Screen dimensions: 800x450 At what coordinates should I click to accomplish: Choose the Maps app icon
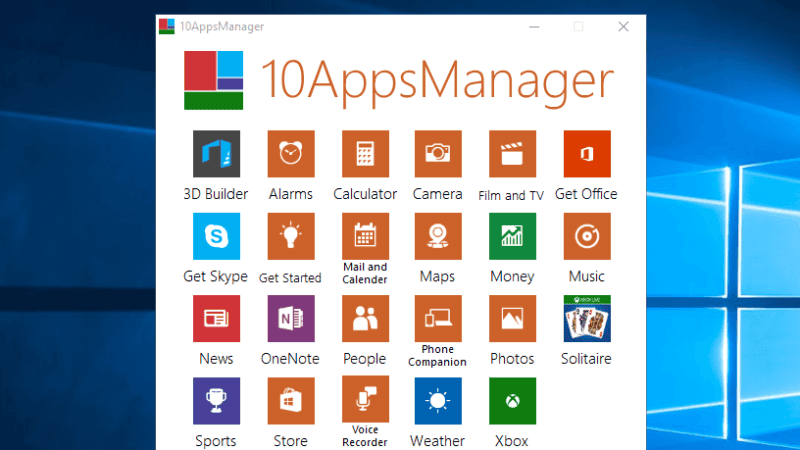[x=438, y=236]
